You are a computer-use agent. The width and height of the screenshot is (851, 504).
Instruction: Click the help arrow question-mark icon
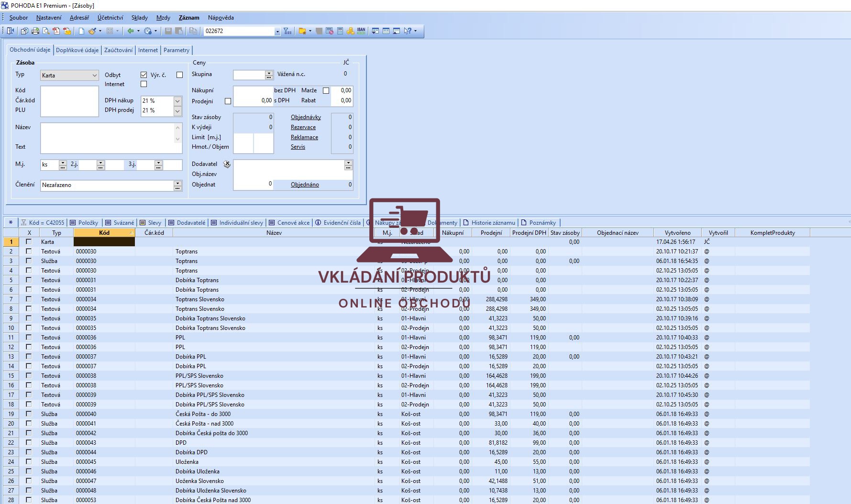408,31
